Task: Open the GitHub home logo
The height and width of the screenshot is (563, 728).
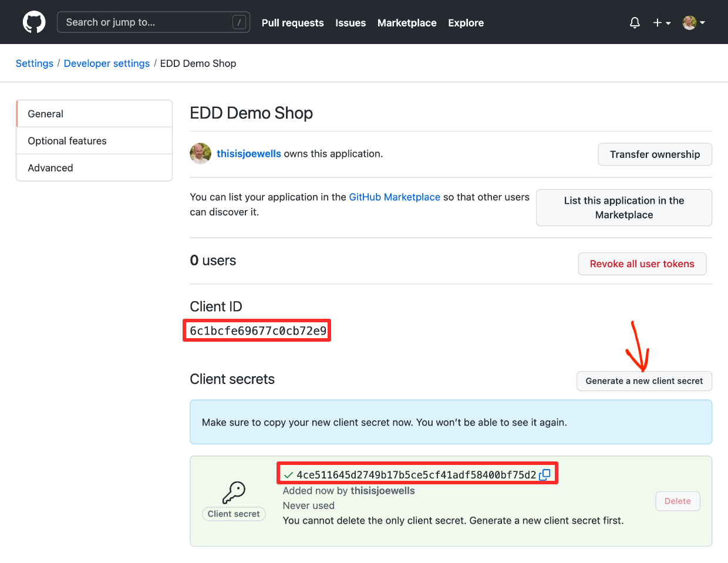Action: coord(34,22)
